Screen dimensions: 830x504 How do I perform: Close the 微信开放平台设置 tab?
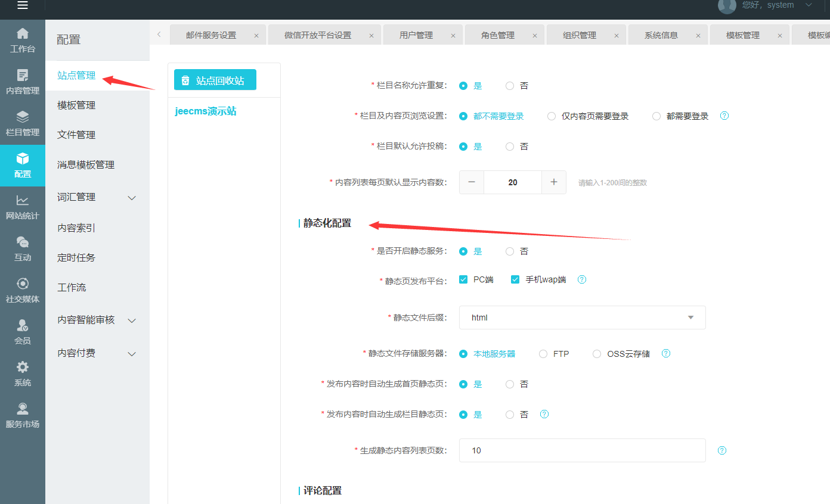(x=371, y=36)
